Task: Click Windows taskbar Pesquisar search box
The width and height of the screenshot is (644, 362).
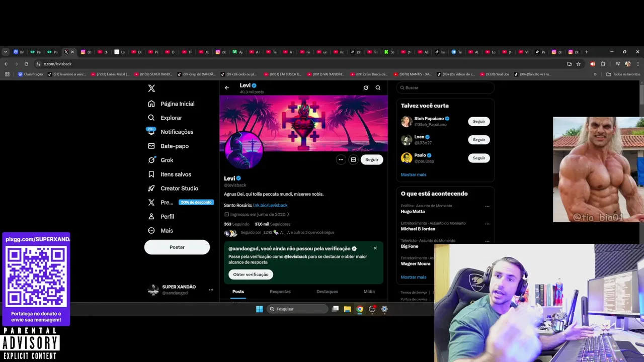Action: pyautogui.click(x=297, y=309)
